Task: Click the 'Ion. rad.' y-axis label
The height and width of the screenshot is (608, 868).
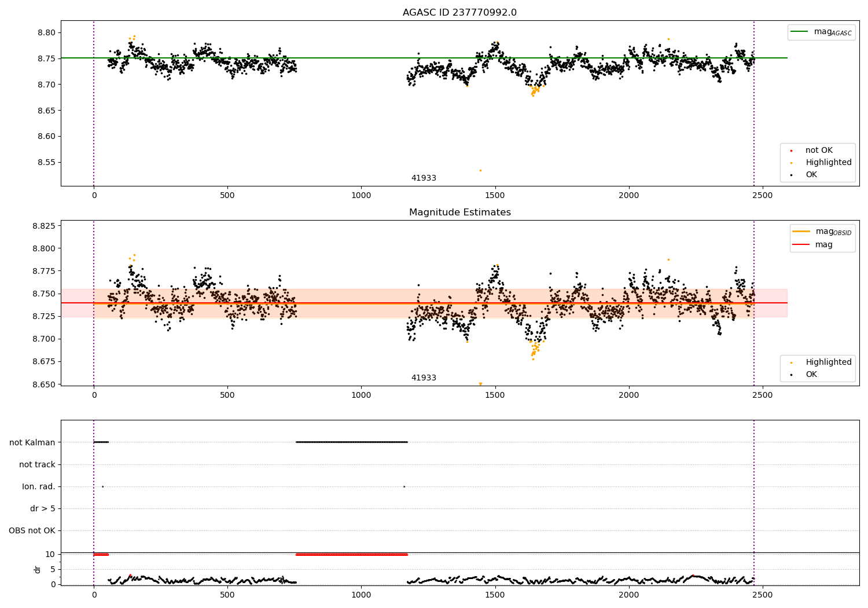Action: tap(39, 486)
